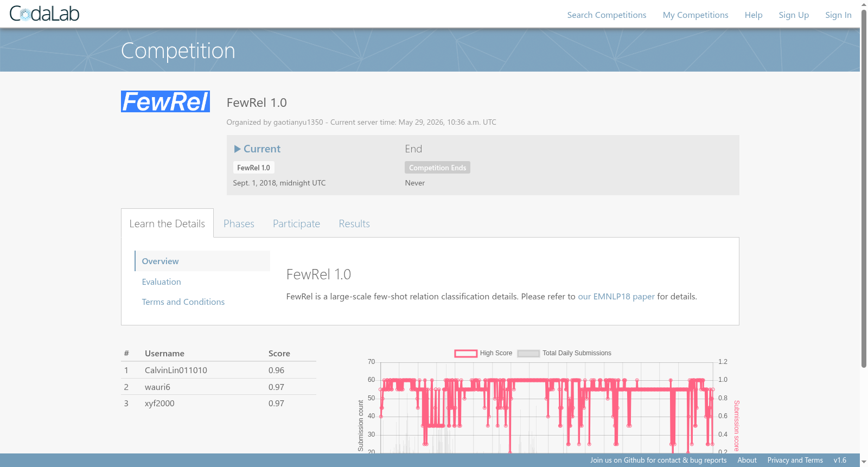Click the Current phase play arrow
The image size is (868, 467).
coord(237,149)
